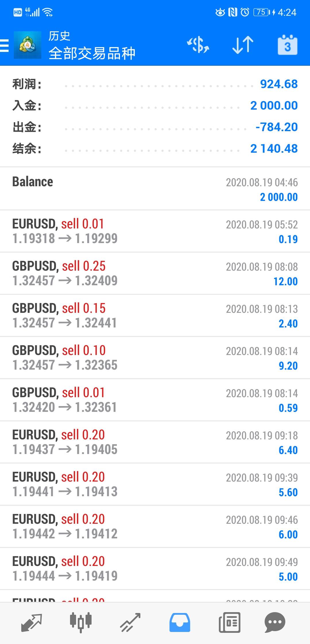Open the symbol filter dollar icon
The height and width of the screenshot is (644, 310).
tap(198, 45)
